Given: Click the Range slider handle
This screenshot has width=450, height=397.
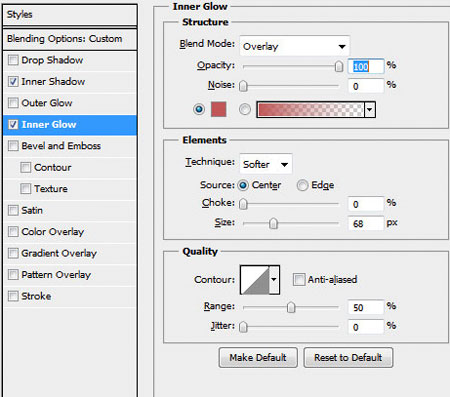Looking at the screenshot, I should pyautogui.click(x=291, y=307).
